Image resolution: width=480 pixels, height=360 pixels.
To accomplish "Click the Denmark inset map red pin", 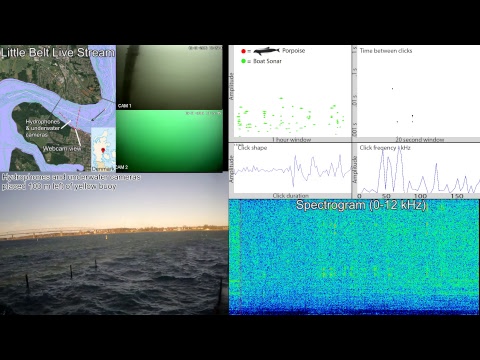I will pos(103,151).
